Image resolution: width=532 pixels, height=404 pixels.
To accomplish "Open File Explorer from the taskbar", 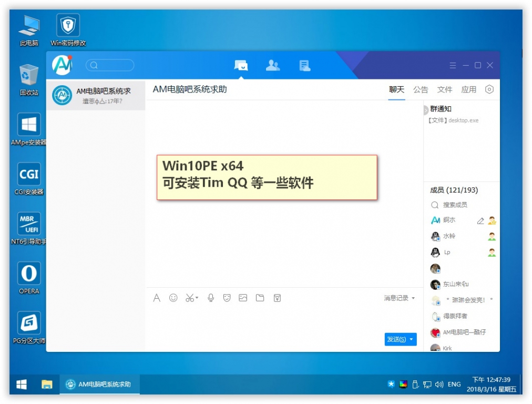I will pyautogui.click(x=47, y=385).
